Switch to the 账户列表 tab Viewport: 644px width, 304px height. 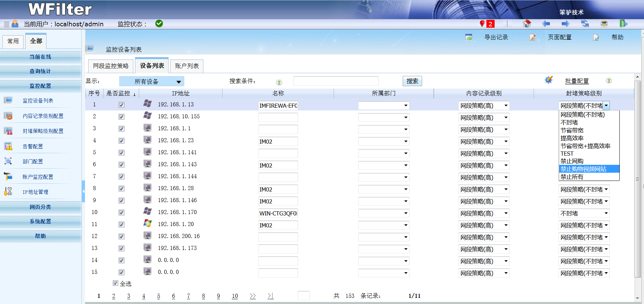tap(187, 66)
